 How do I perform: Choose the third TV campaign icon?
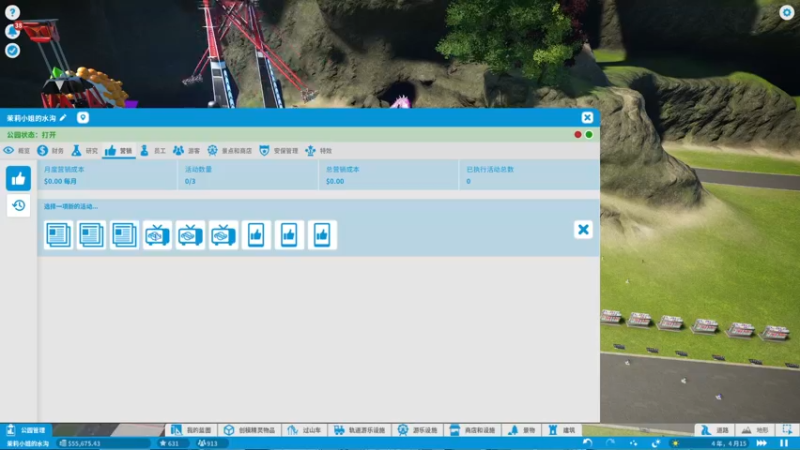pos(223,235)
